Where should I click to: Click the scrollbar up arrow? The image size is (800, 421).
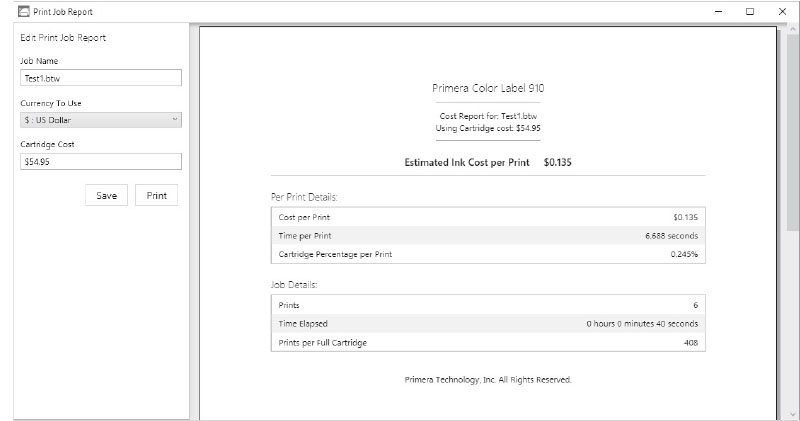(x=793, y=31)
